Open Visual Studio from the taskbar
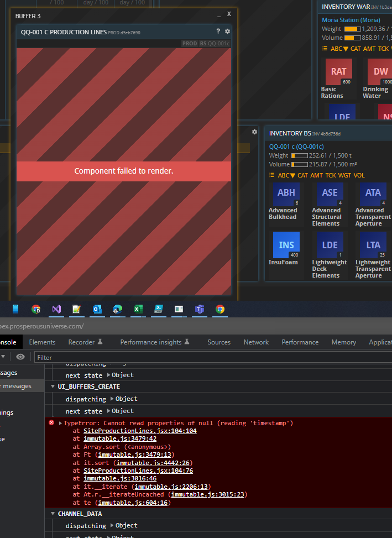Viewport: 392px width, 538px height. click(x=56, y=309)
